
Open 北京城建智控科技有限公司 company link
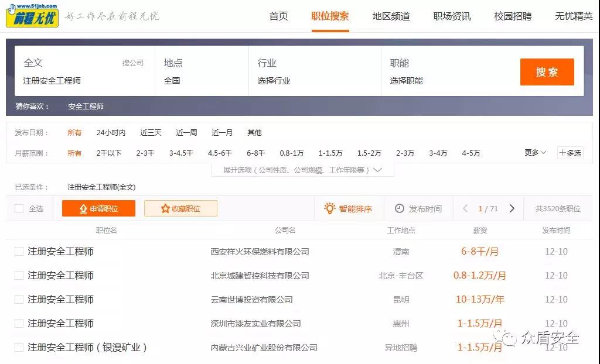pyautogui.click(x=260, y=276)
